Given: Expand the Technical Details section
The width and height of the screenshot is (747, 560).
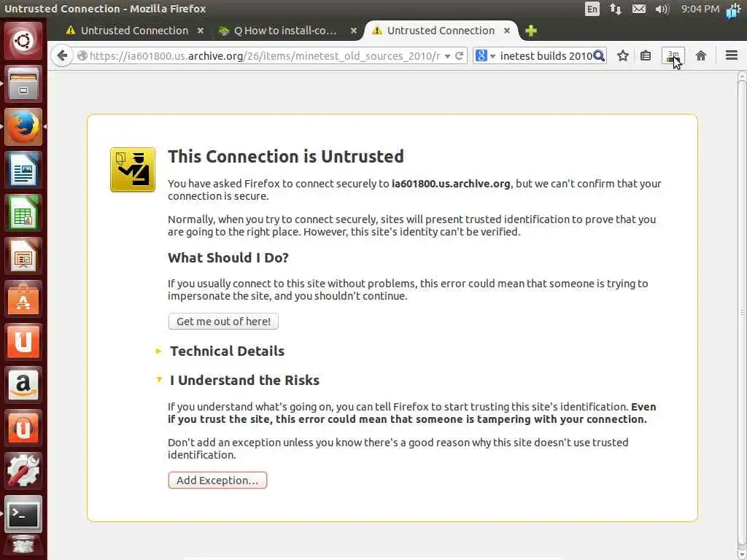Looking at the screenshot, I should pos(227,351).
